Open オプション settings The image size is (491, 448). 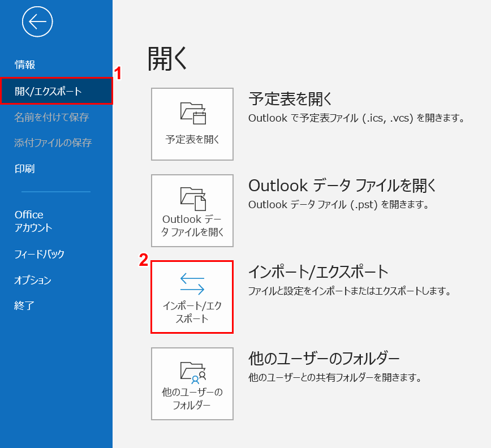tap(33, 280)
